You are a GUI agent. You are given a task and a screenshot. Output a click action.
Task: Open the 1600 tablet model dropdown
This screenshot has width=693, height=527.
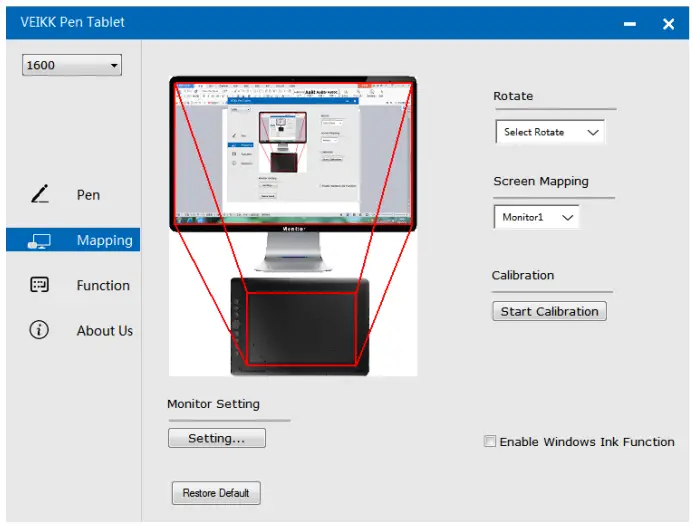pyautogui.click(x=72, y=65)
